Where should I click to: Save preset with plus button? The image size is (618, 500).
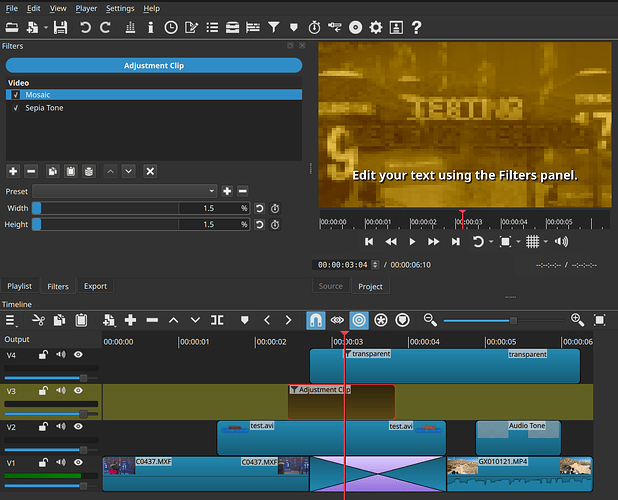[227, 191]
